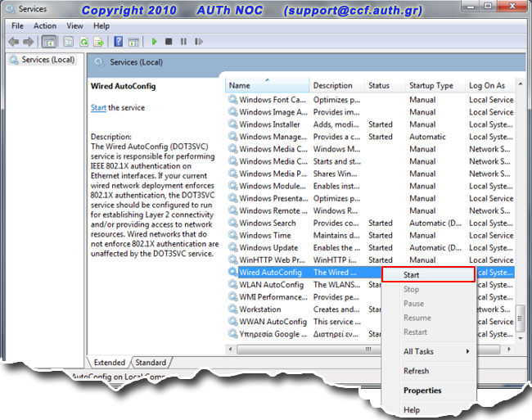Open the Action menu

[45, 25]
